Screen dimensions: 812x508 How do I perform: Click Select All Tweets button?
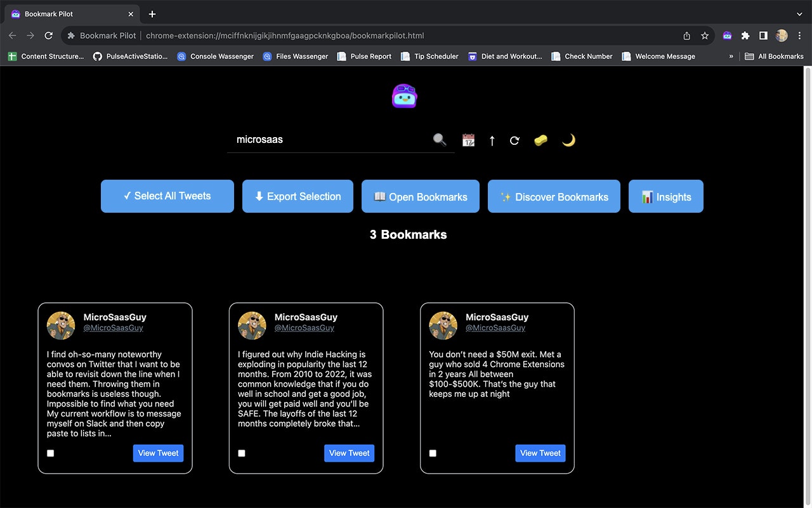point(167,196)
